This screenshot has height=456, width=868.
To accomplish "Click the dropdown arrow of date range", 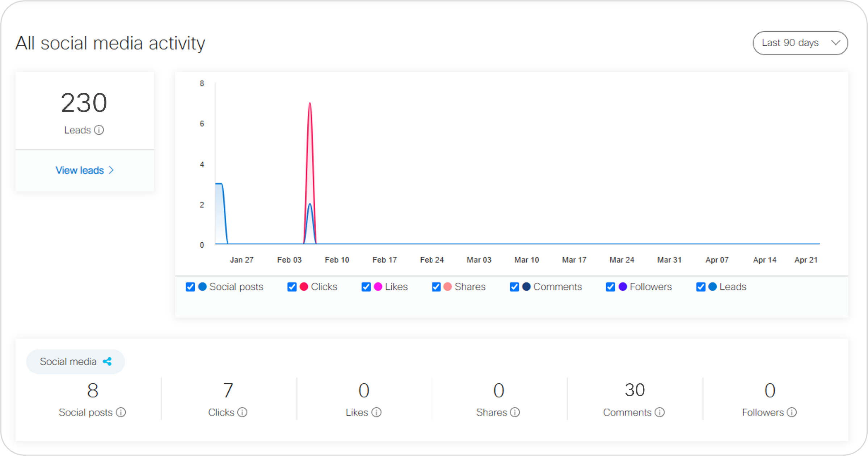I will (835, 43).
